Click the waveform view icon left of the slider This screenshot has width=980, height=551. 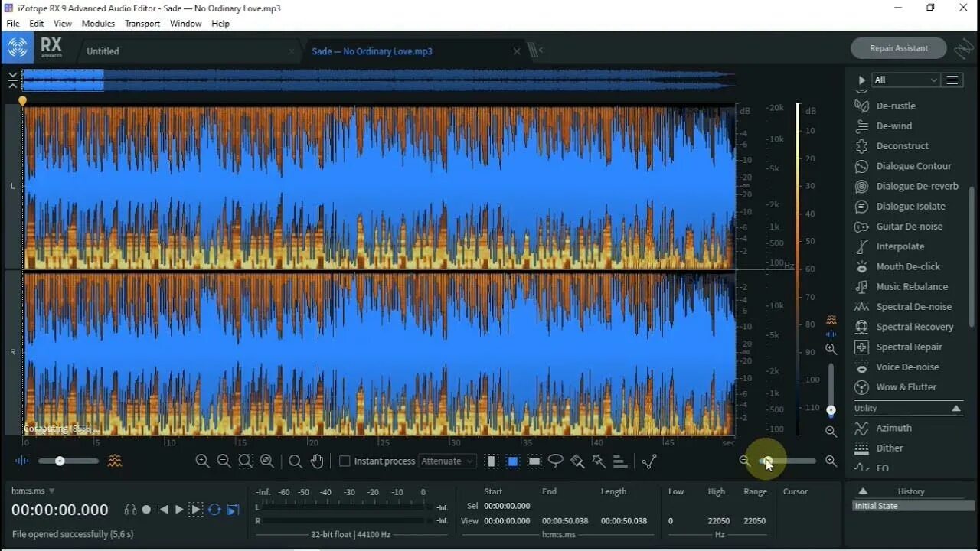tap(22, 461)
